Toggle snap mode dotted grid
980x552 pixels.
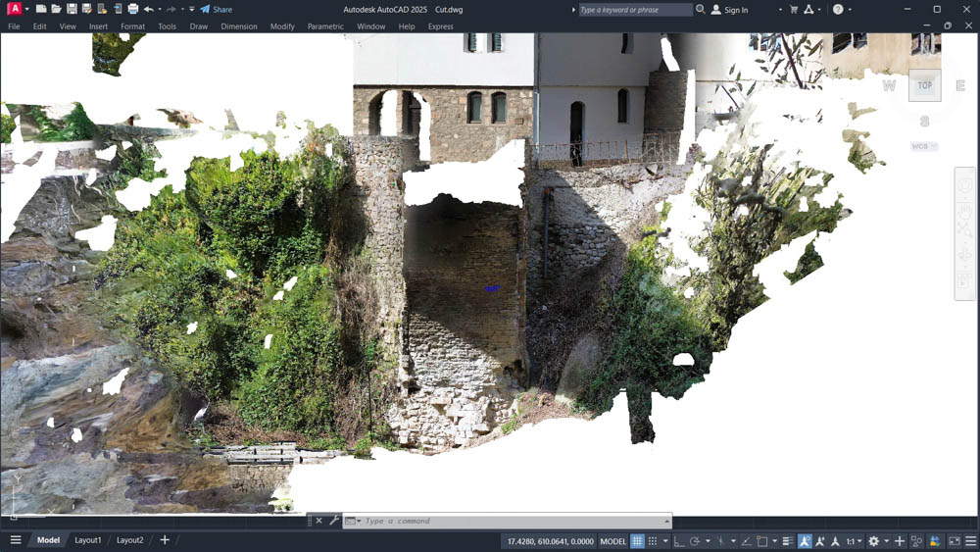tap(653, 541)
